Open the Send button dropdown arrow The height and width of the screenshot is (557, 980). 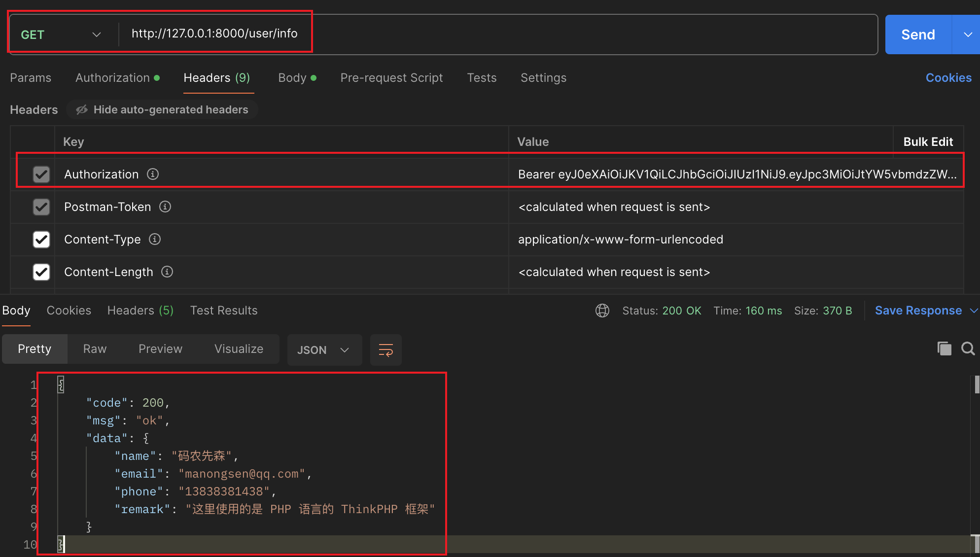pyautogui.click(x=967, y=35)
